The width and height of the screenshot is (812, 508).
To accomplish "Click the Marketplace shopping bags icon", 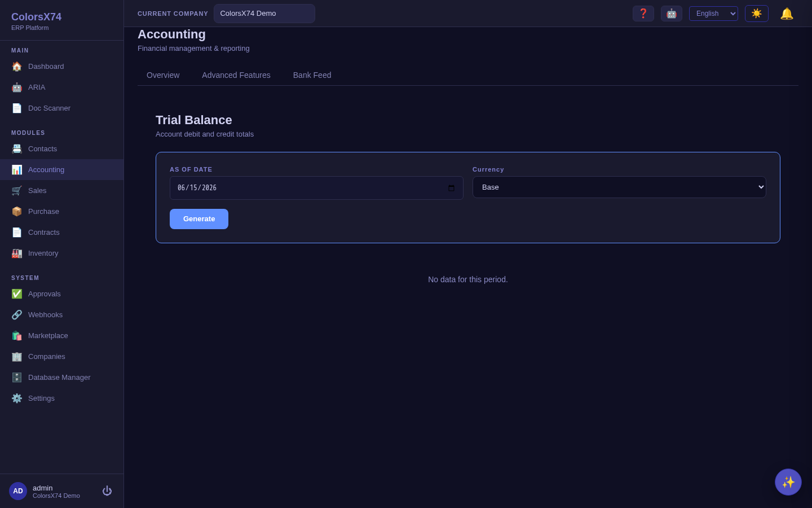I will (x=17, y=336).
